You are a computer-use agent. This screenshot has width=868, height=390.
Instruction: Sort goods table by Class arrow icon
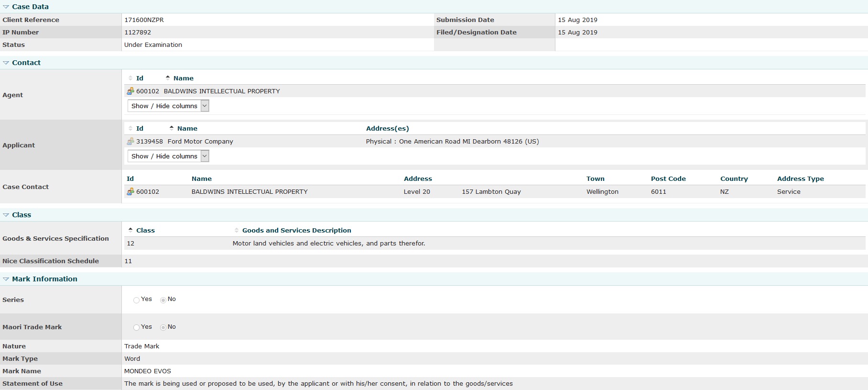[x=130, y=230]
